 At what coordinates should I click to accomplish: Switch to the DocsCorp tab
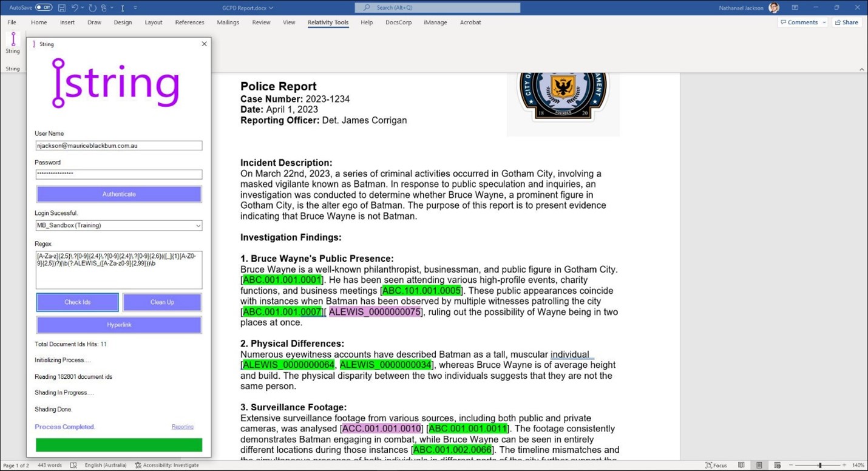[x=398, y=22]
